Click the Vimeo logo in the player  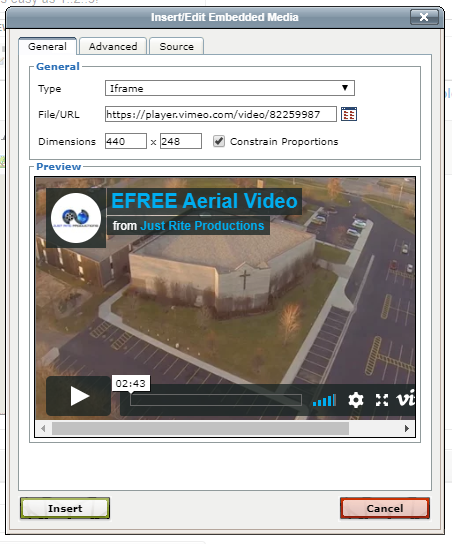[406, 398]
